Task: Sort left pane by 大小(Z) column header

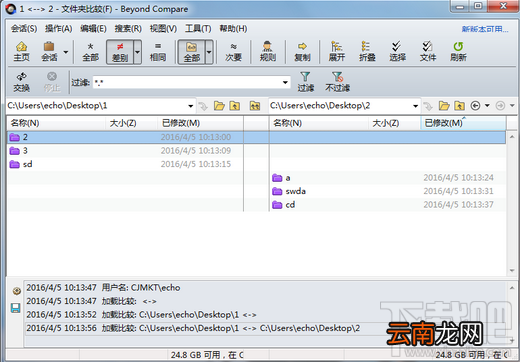Action: point(131,123)
